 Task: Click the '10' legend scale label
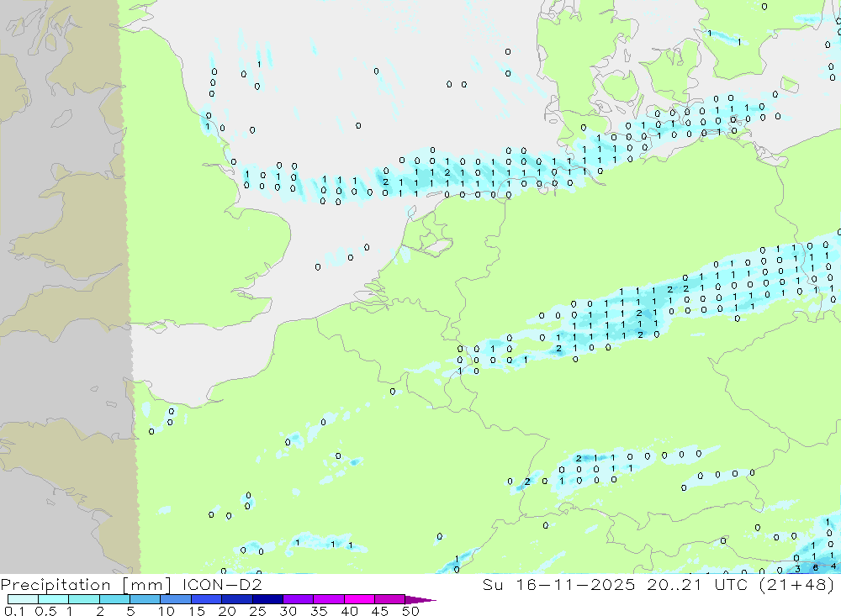tap(166, 611)
